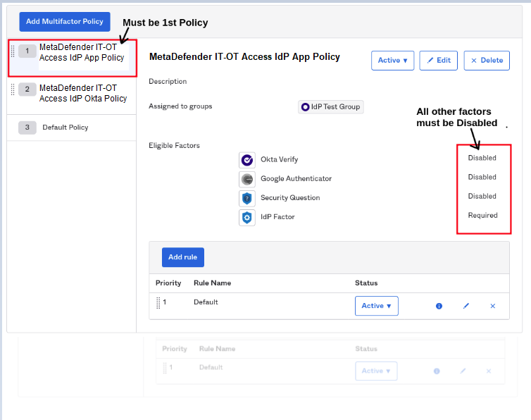Image resolution: width=531 pixels, height=420 pixels.
Task: Click the Okta Verify factor icon
Action: point(246,160)
